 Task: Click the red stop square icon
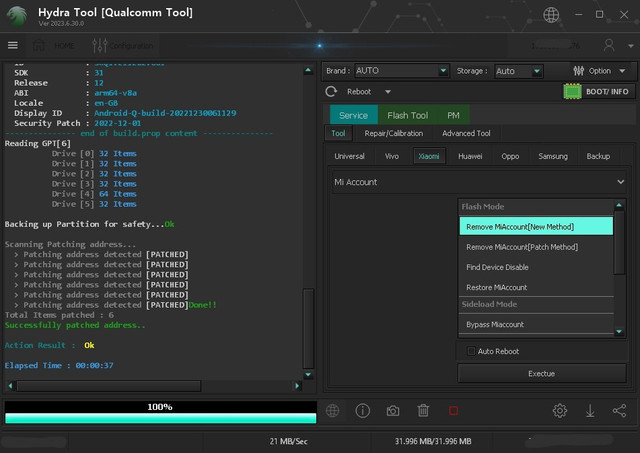pos(453,411)
